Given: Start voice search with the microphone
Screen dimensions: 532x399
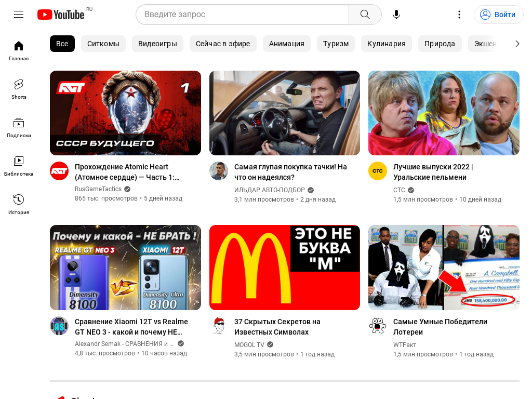Looking at the screenshot, I should (396, 15).
